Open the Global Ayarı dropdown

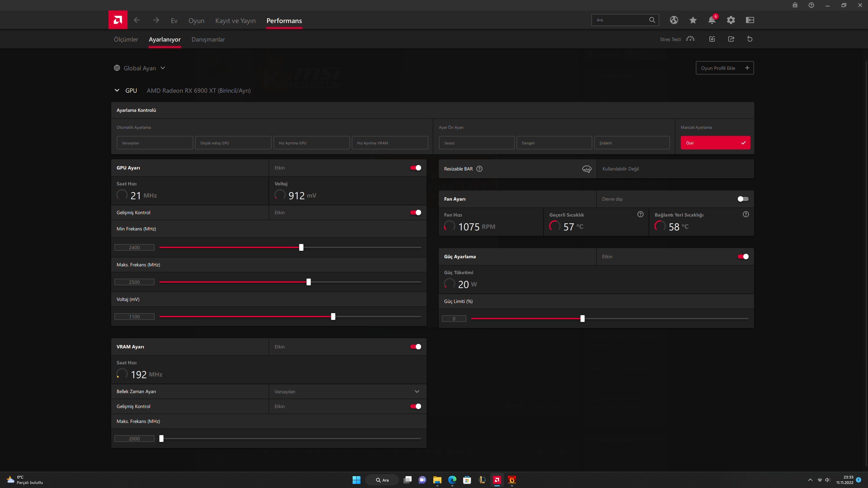click(140, 68)
